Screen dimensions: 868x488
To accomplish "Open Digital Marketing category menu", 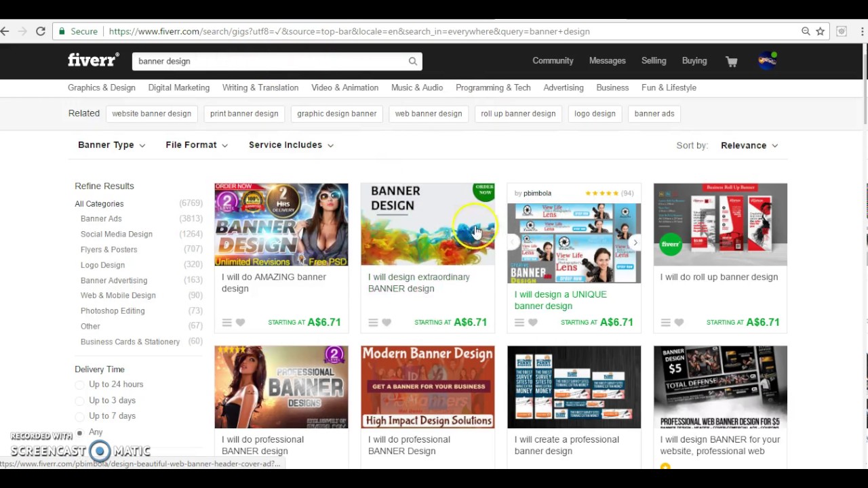I will tap(179, 87).
